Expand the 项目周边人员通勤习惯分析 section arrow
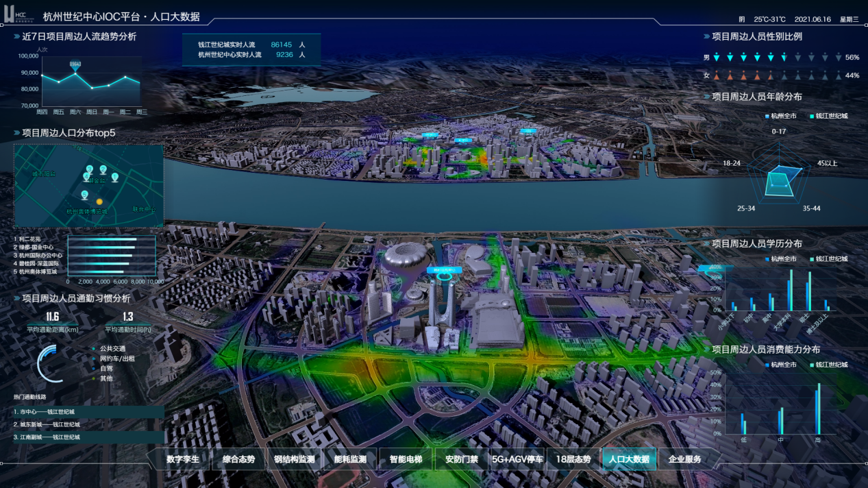The image size is (868, 488). 16,299
